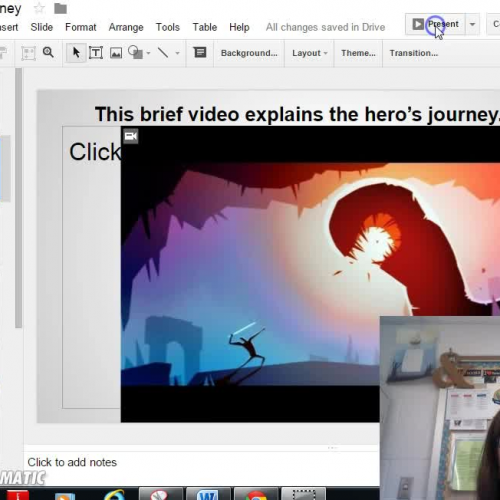
Task: Expand the line tool dropdown arrow
Action: click(x=177, y=53)
